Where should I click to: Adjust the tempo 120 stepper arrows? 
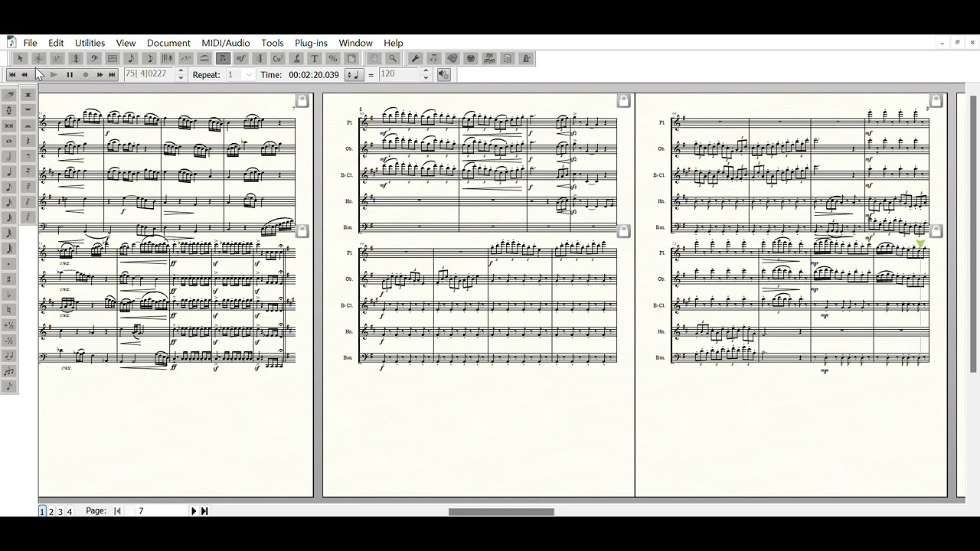426,74
